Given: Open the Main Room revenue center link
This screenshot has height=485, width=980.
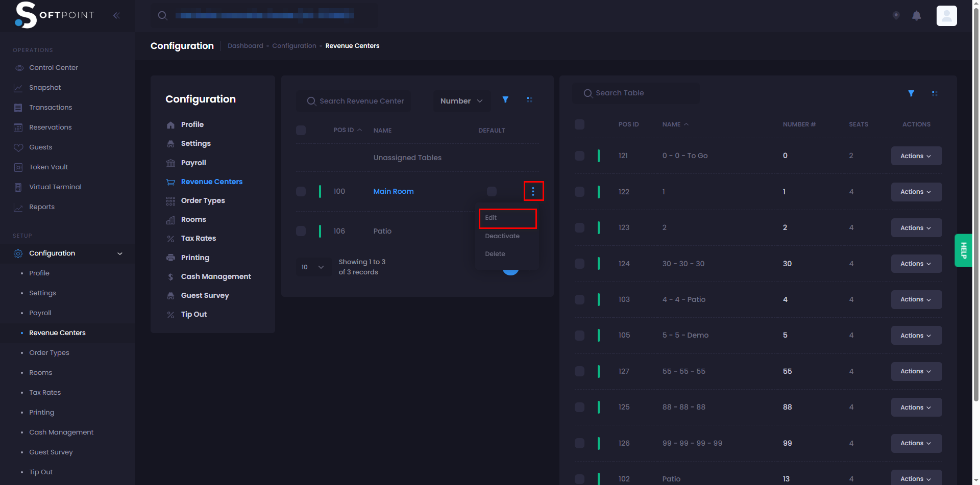Looking at the screenshot, I should tap(393, 191).
